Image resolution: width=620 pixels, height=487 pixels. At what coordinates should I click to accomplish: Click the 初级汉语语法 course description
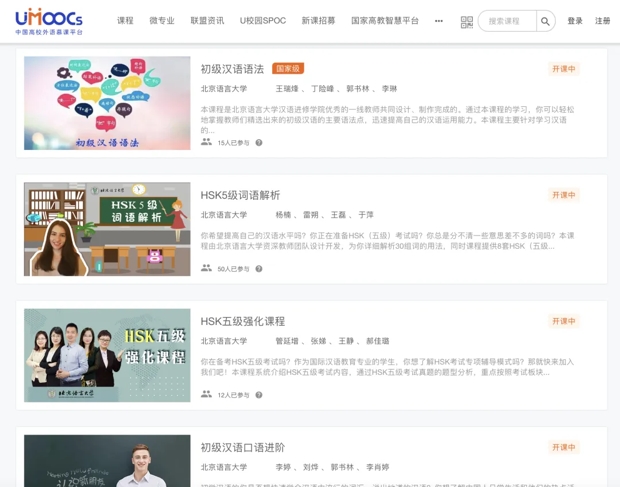(x=388, y=120)
